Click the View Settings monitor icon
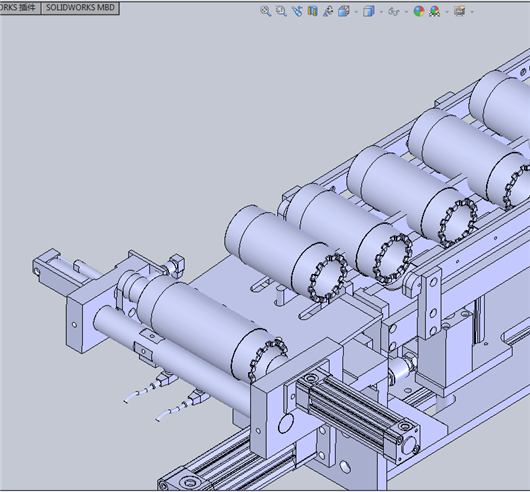The image size is (530, 492). (x=460, y=11)
